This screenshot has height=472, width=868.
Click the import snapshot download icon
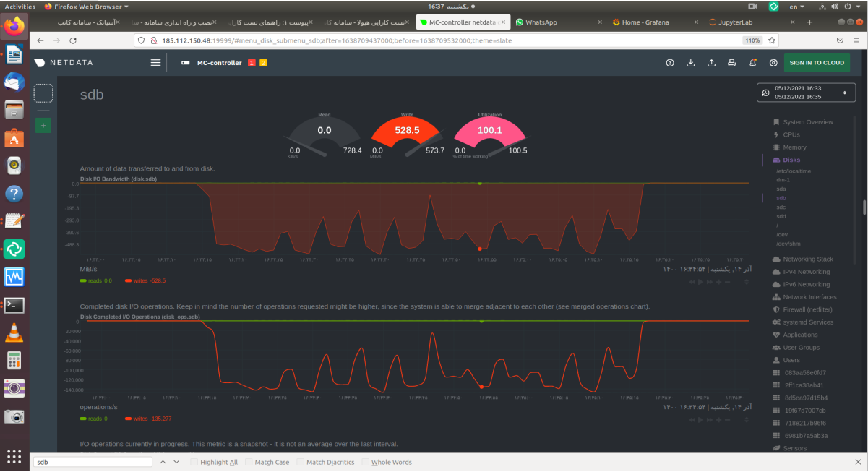(691, 63)
